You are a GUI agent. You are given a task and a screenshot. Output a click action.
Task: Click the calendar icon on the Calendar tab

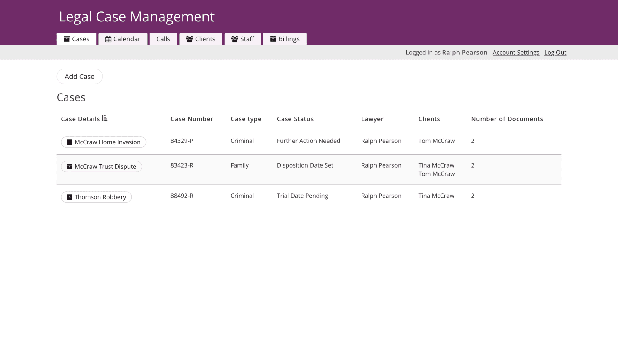point(109,39)
